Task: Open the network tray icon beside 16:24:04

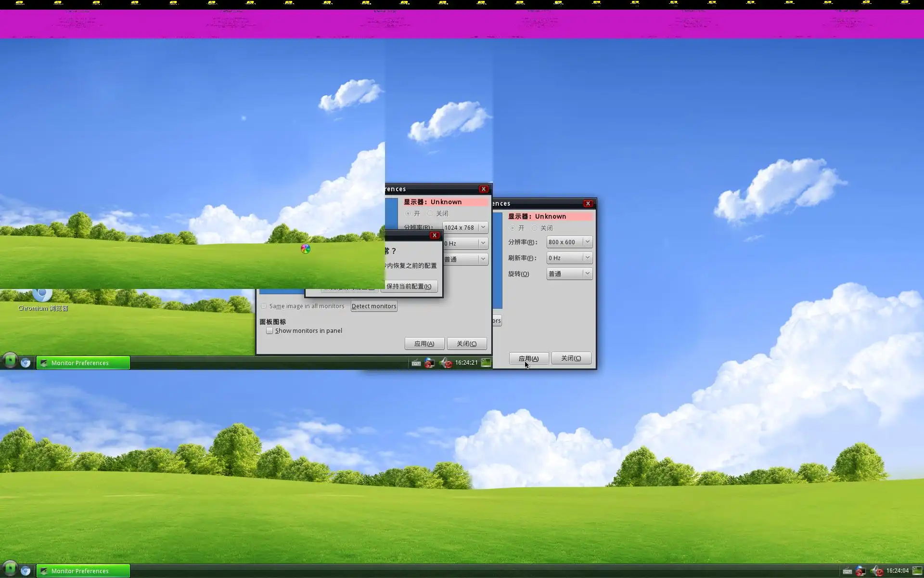Action: (860, 571)
